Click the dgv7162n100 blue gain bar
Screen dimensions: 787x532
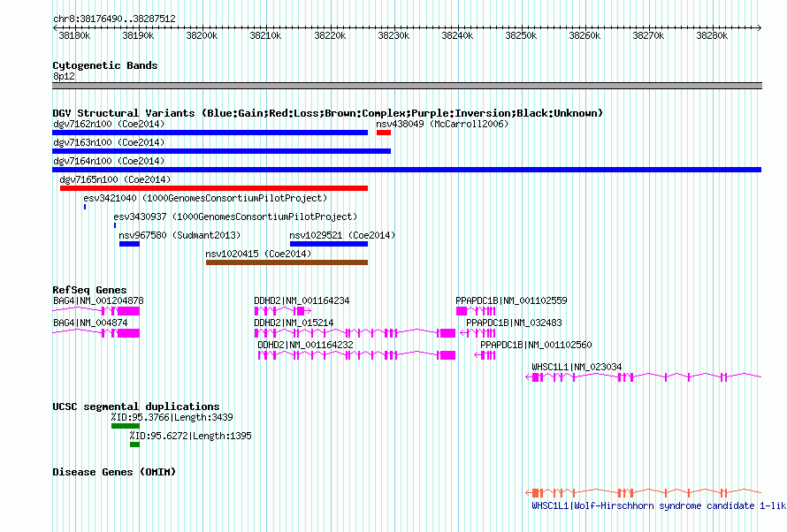coord(210,133)
